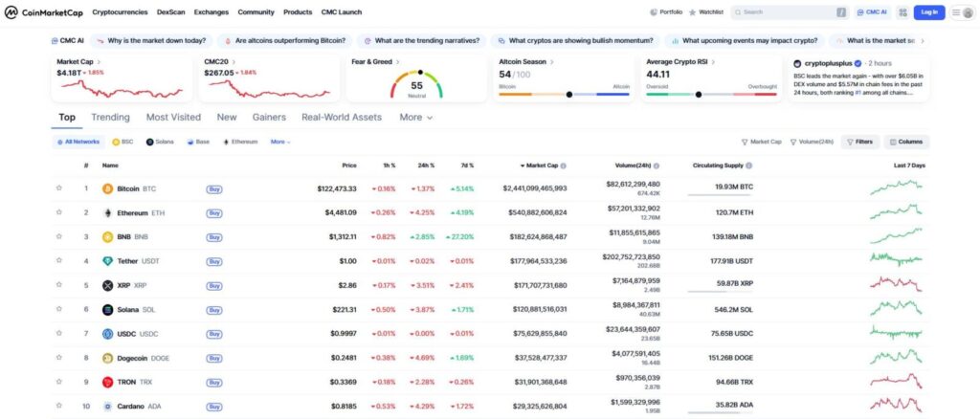Viewport: 980px width, 419px height.
Task: Open the DexScan menu
Action: (171, 11)
